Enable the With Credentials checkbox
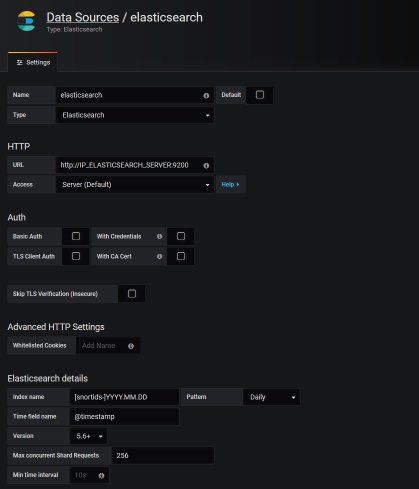Screen dimensions: 419x489 [181, 236]
